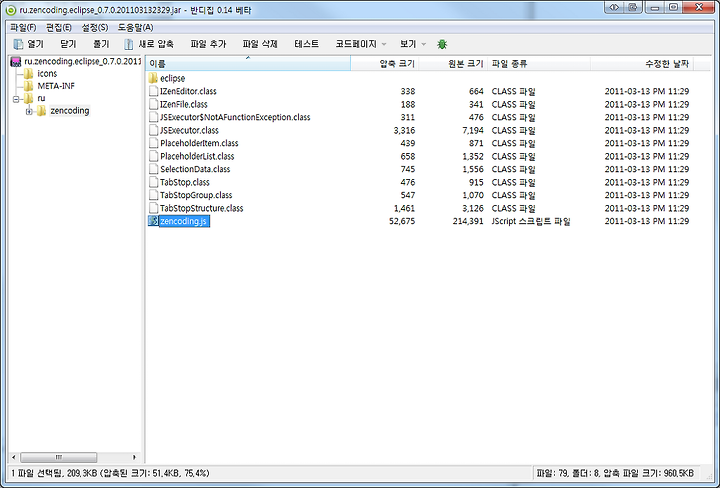Viewport: 720px width, 488px height.
Task: Click the META-INF folder icon in the tree
Action: click(28, 86)
